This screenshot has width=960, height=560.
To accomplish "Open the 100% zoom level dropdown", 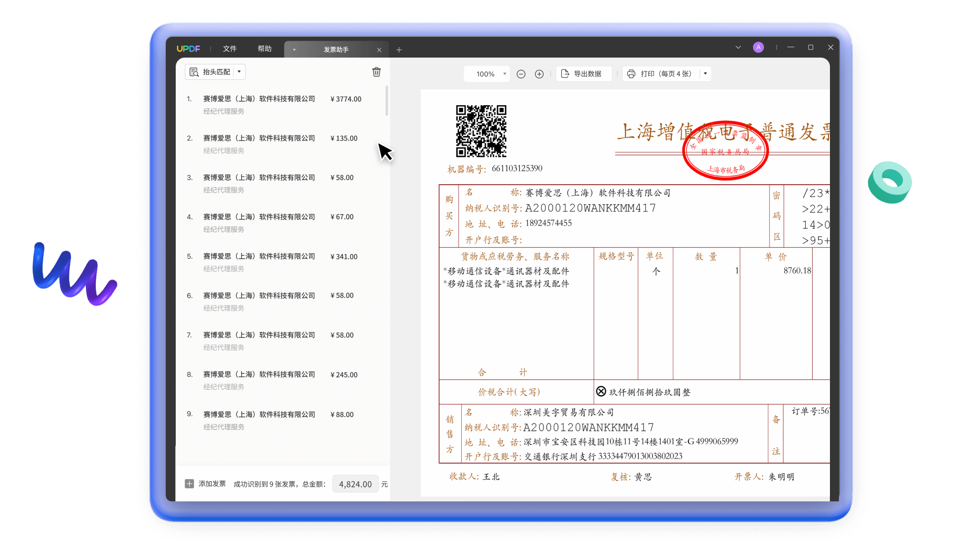I will click(x=487, y=74).
